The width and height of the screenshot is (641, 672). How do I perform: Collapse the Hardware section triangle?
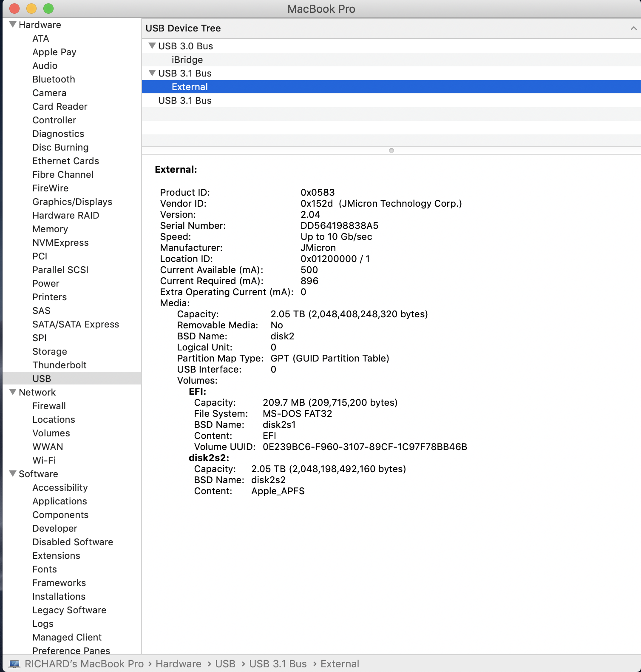click(13, 24)
